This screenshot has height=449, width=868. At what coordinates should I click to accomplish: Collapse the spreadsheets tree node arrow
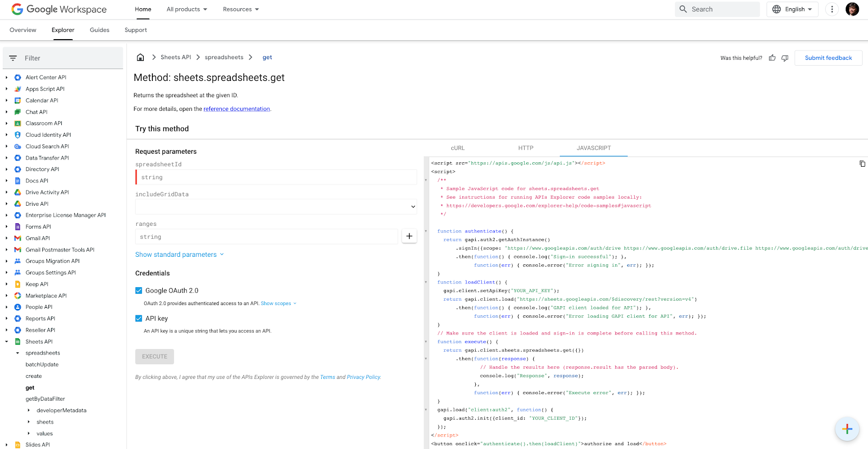(x=17, y=353)
